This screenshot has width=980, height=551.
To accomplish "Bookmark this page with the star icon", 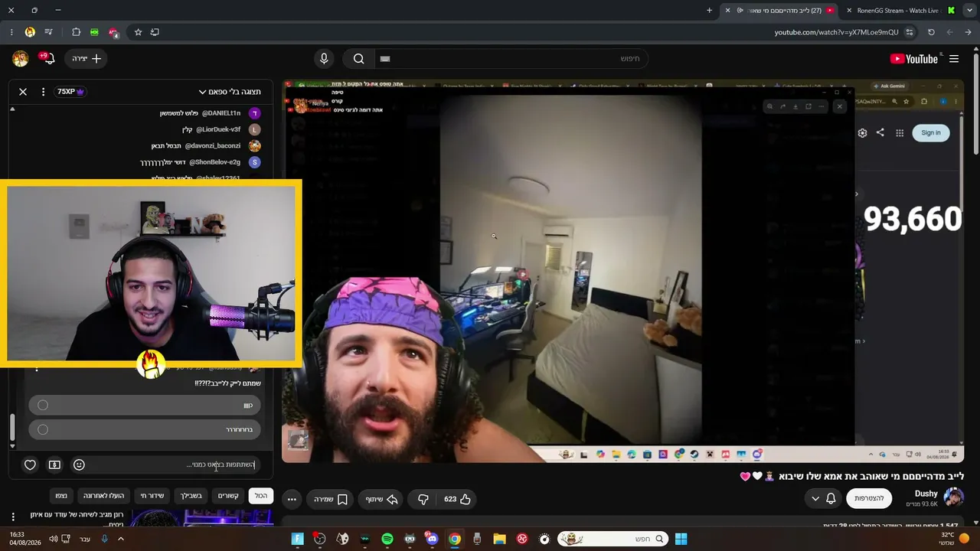I will click(x=138, y=32).
